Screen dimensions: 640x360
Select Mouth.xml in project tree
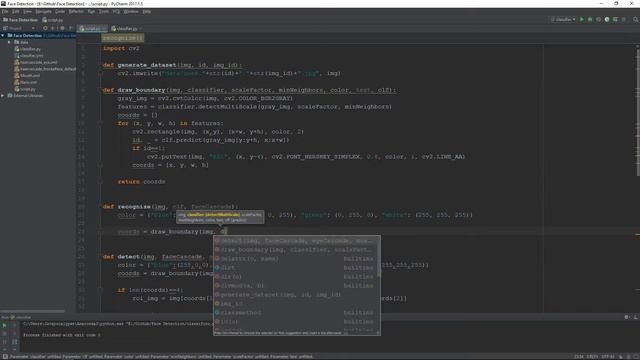click(27, 76)
